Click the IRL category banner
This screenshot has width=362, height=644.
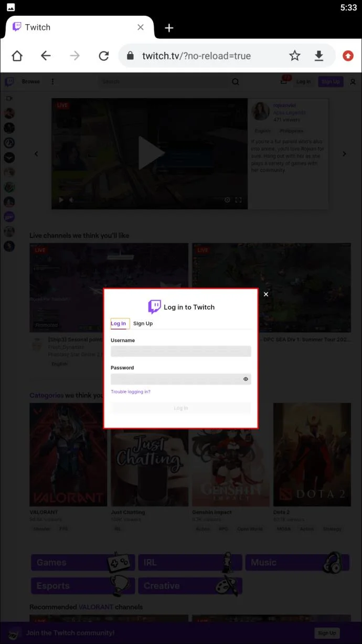click(190, 563)
